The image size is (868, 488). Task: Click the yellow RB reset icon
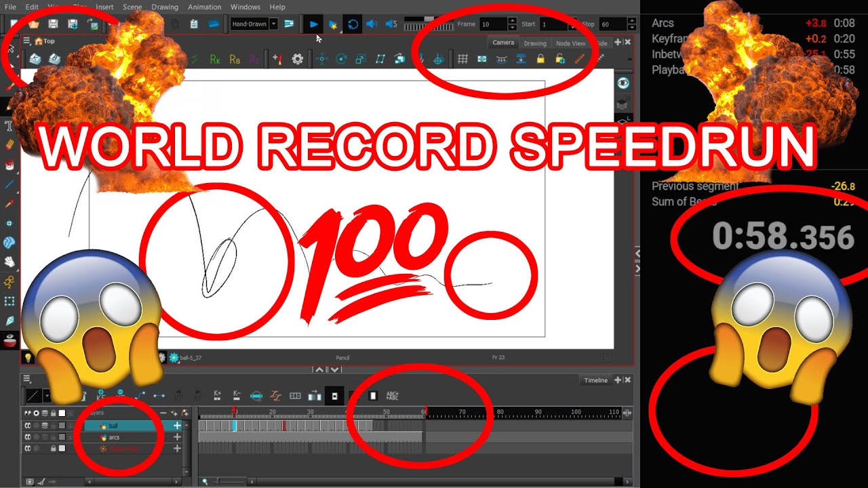(x=235, y=60)
